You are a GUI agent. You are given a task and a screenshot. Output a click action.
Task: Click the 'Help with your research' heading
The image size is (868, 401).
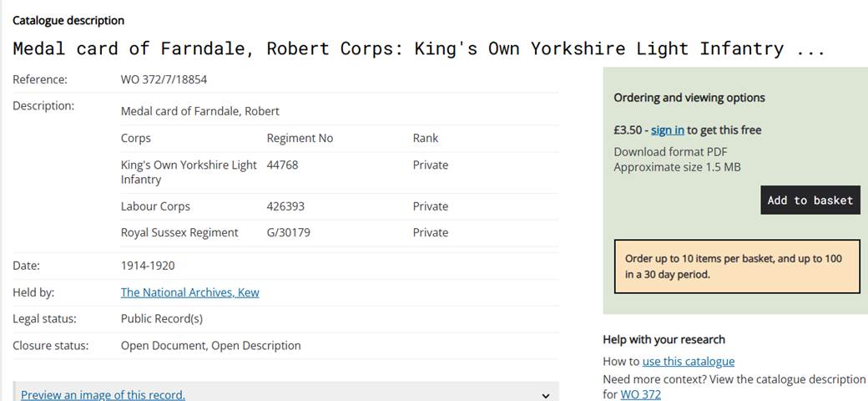[664, 339]
